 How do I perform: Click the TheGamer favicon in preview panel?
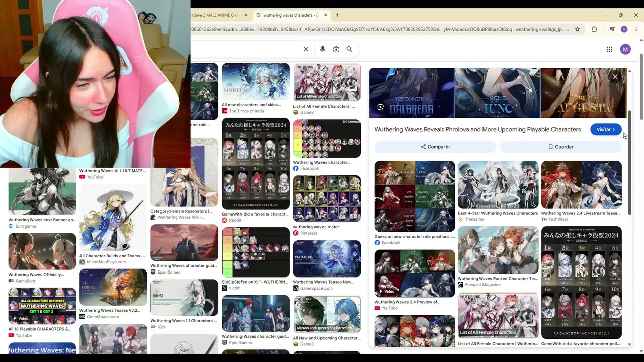[x=460, y=219]
